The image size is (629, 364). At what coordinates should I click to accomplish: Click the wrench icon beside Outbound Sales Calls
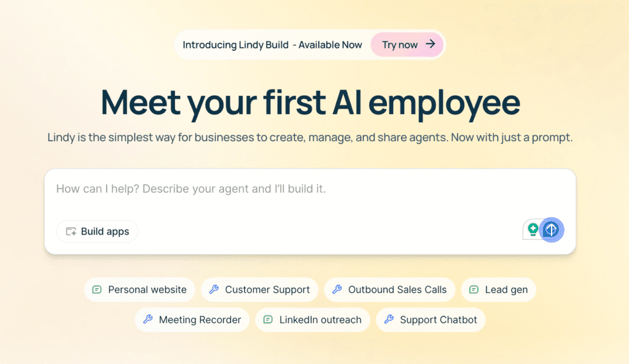click(337, 290)
